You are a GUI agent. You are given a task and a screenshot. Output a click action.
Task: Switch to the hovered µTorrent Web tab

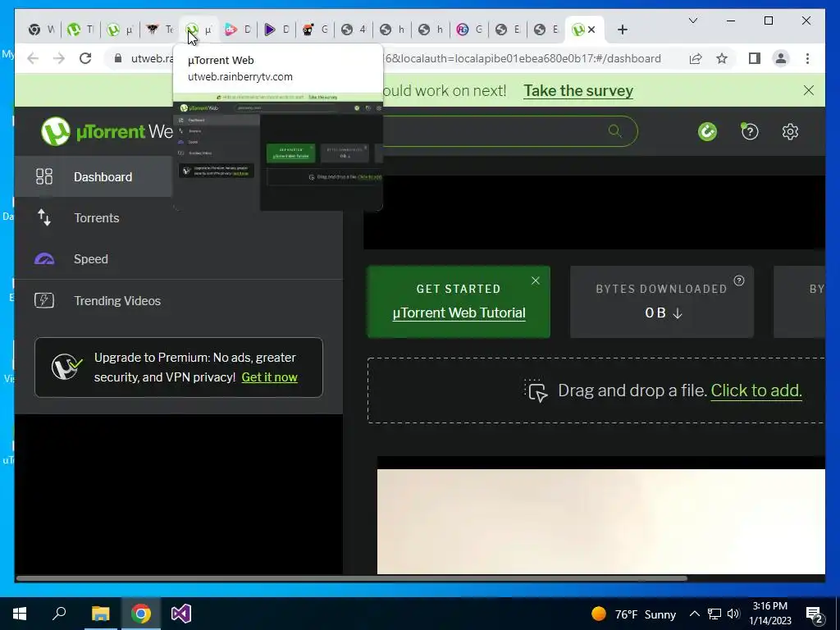pos(199,30)
